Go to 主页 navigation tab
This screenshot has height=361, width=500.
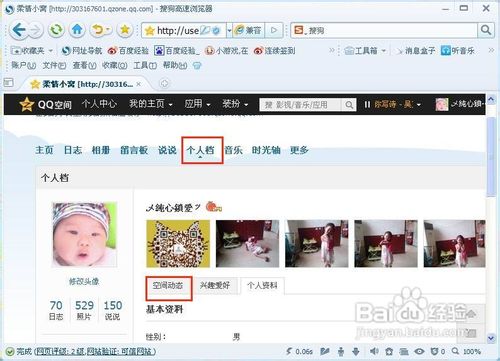(x=44, y=150)
